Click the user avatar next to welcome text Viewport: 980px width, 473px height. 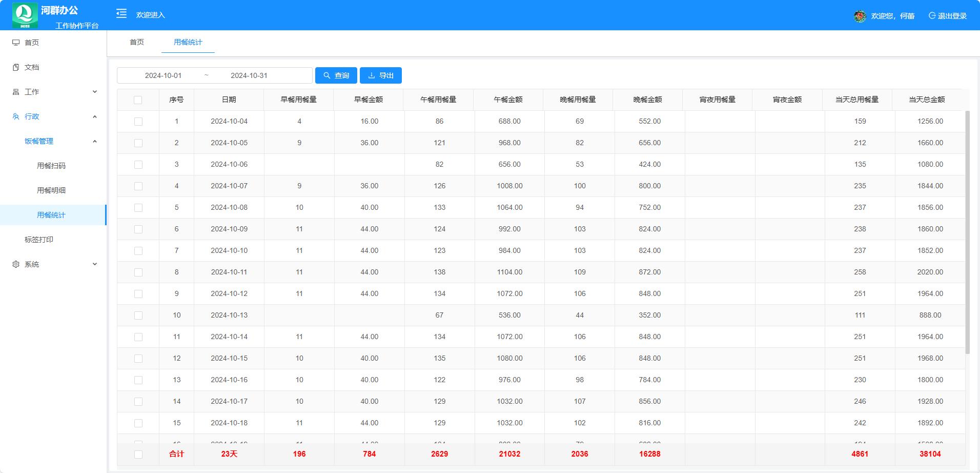[x=860, y=16]
